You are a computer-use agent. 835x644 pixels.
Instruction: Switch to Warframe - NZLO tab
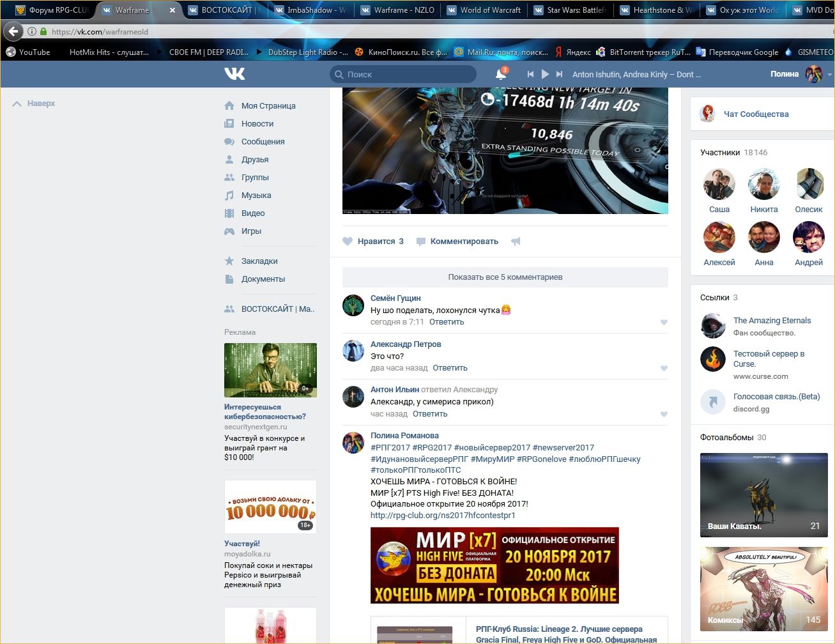(x=397, y=10)
